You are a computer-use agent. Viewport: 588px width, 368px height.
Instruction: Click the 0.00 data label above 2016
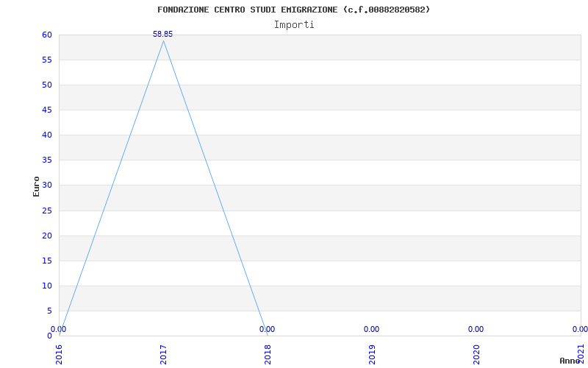[x=59, y=329]
